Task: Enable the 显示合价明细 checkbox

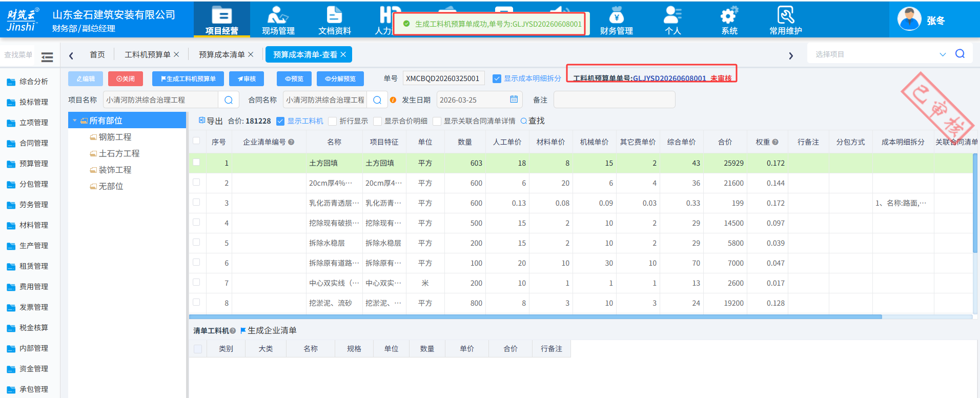Action: click(378, 121)
